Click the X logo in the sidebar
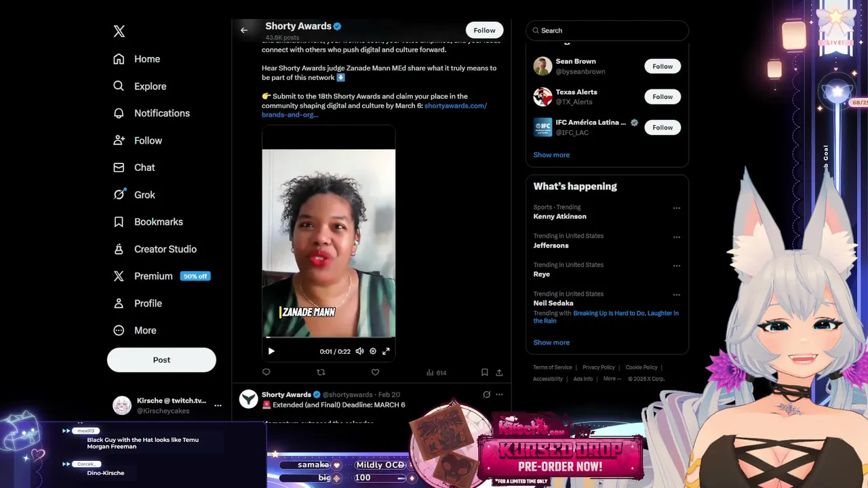 [x=119, y=31]
